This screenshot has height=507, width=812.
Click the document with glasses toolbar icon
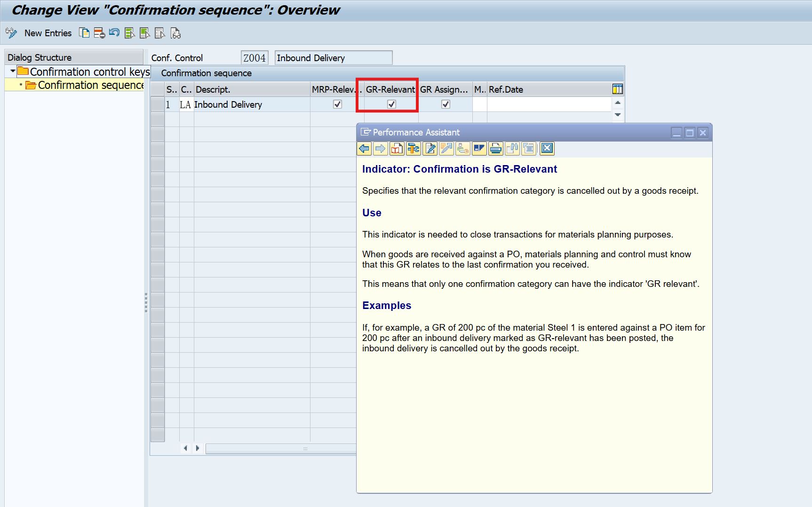click(x=175, y=33)
